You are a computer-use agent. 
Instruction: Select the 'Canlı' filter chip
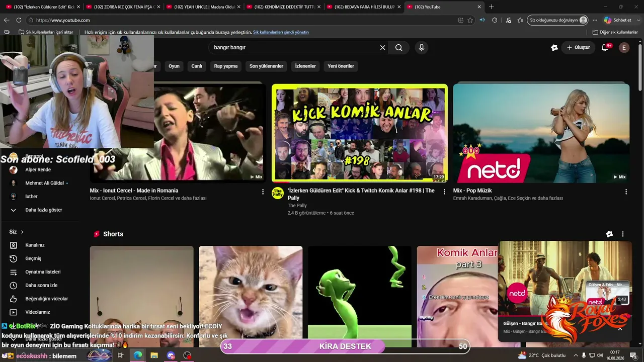pyautogui.click(x=197, y=66)
